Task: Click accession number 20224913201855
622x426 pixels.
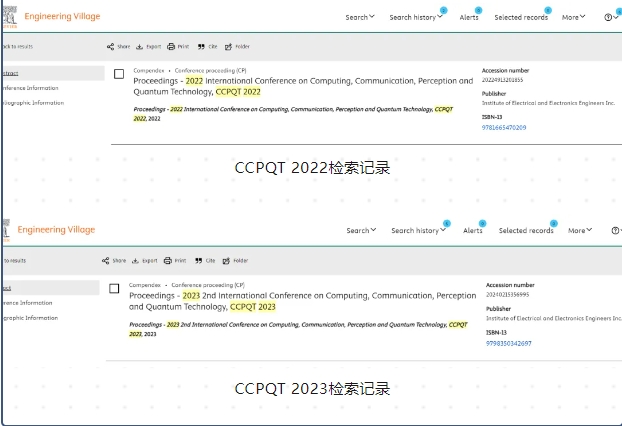Action: pyautogui.click(x=502, y=80)
